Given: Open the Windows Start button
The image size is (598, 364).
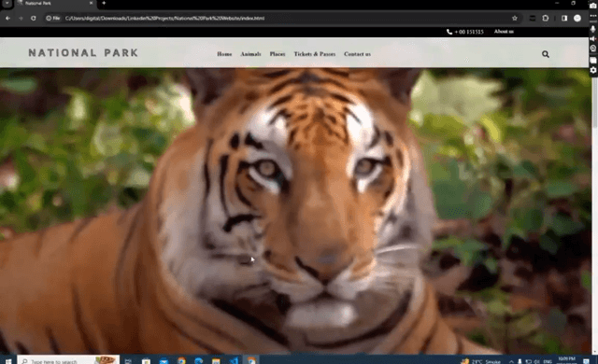Looking at the screenshot, I should 8,360.
